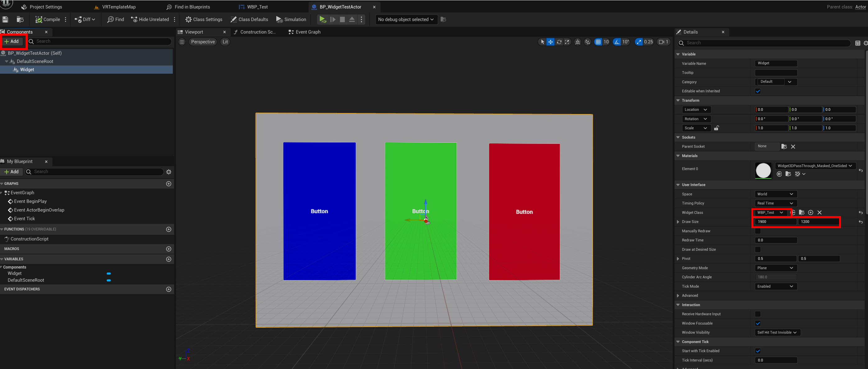Select the translate gizmo tool
The height and width of the screenshot is (369, 868).
point(550,42)
